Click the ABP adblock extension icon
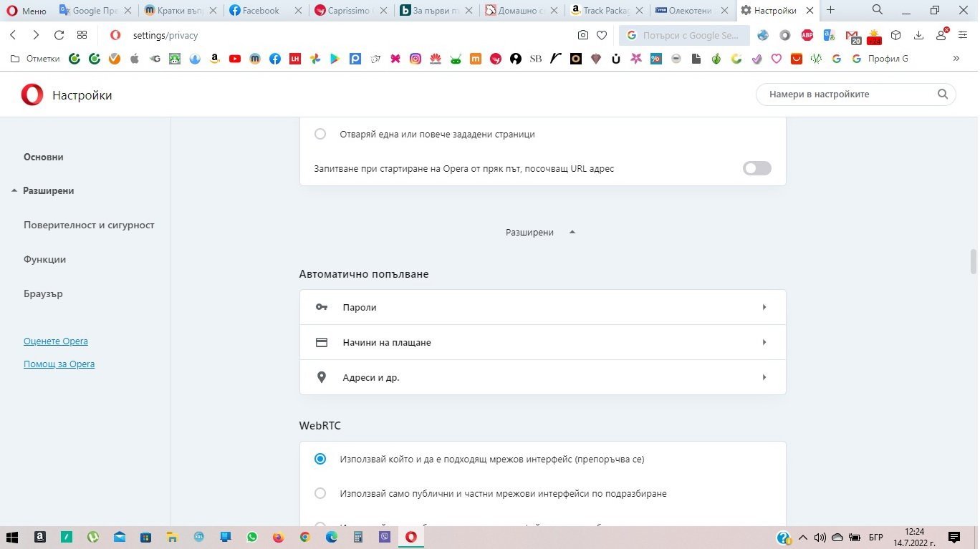The height and width of the screenshot is (549, 980). click(x=807, y=35)
